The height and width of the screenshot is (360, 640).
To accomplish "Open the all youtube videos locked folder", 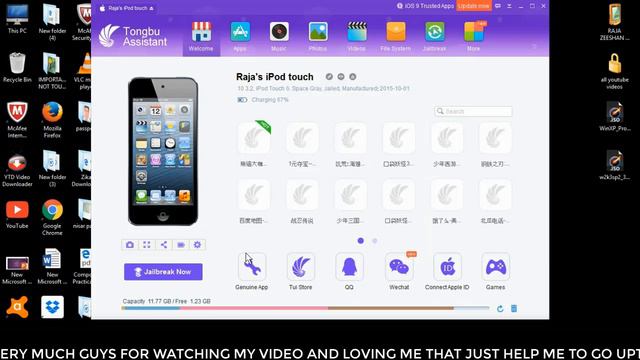I will coord(615,71).
